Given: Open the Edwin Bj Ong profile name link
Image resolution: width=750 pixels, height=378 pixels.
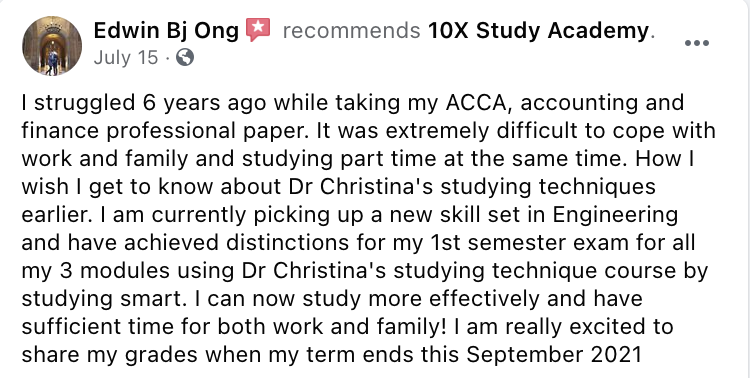Looking at the screenshot, I should coord(166,31).
